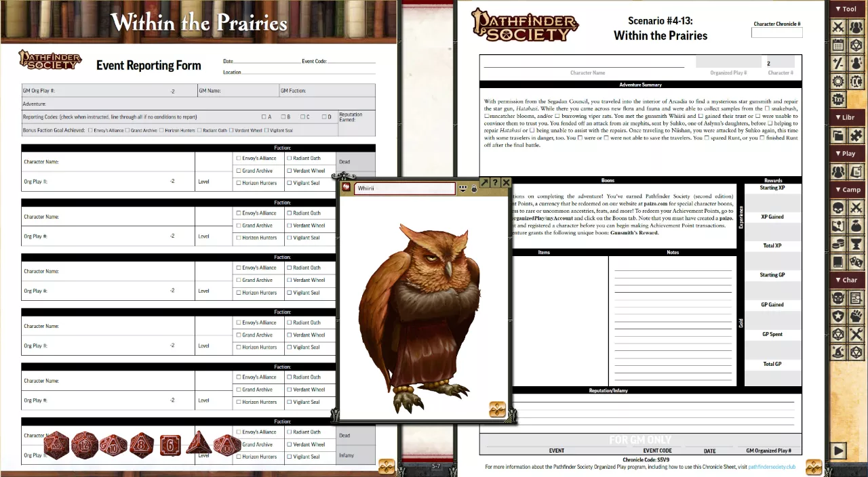The height and width of the screenshot is (477, 868).
Task: Pick the d20 die from the dice tray
Action: [x=56, y=445]
